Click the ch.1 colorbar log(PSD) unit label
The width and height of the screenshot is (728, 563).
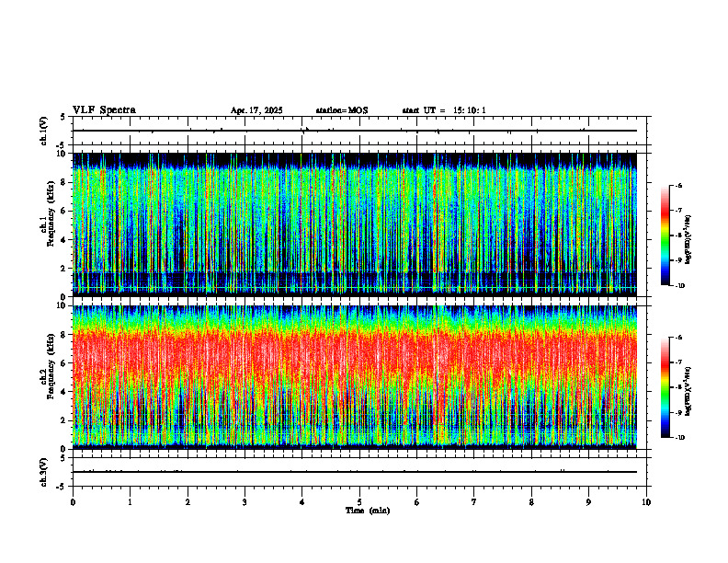(x=688, y=240)
